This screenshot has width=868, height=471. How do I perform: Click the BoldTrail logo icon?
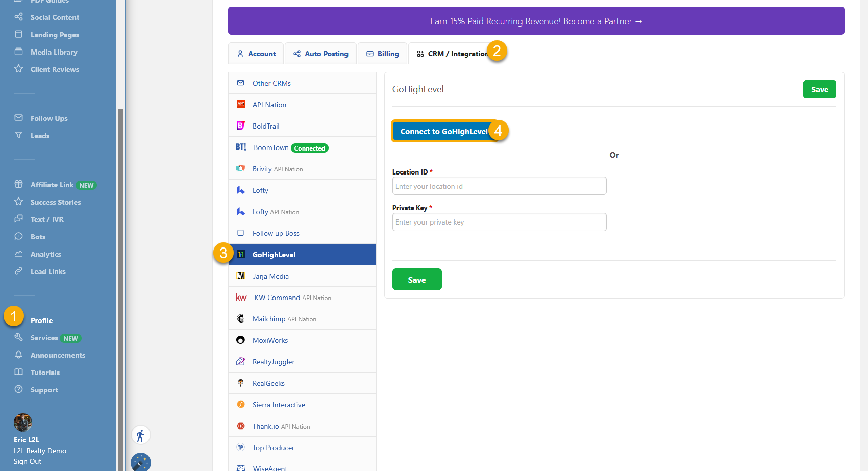[x=241, y=126]
